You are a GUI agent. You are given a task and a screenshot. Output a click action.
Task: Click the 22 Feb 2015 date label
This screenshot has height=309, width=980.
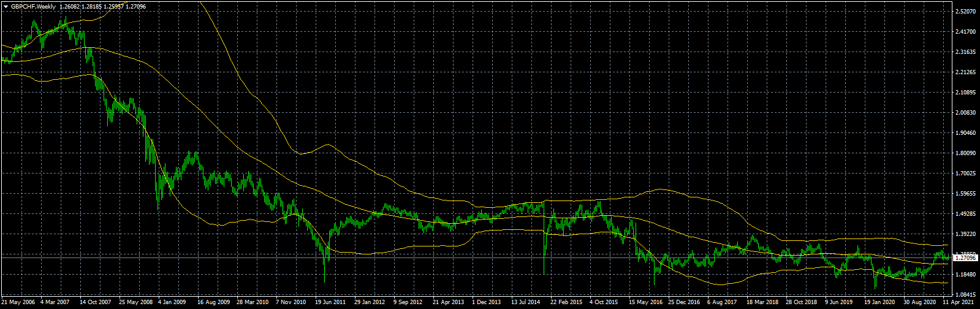click(566, 302)
